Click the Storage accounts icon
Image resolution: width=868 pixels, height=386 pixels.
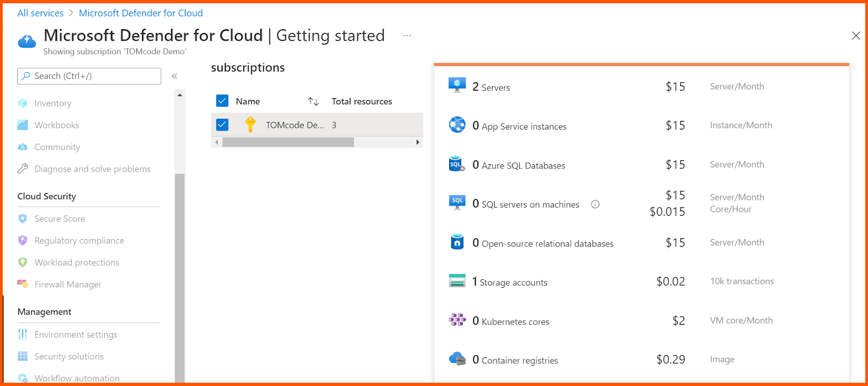(457, 281)
